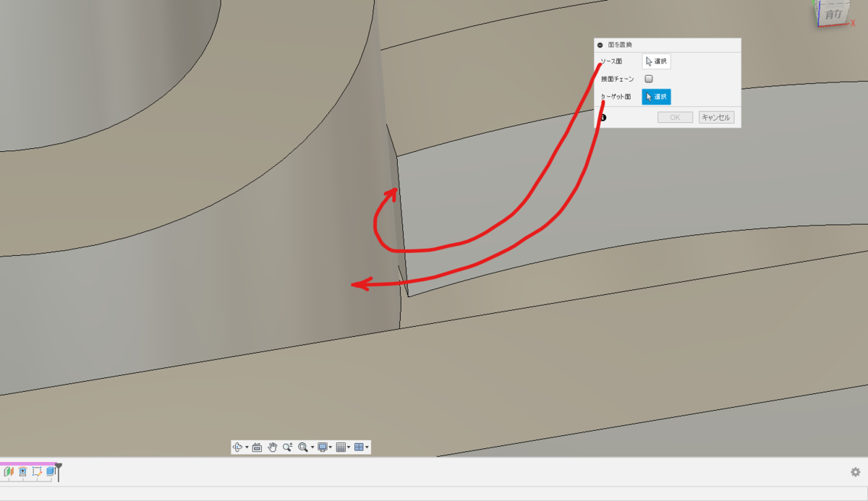Click the timeline end-of-history marker
This screenshot has height=501, width=868.
click(59, 473)
